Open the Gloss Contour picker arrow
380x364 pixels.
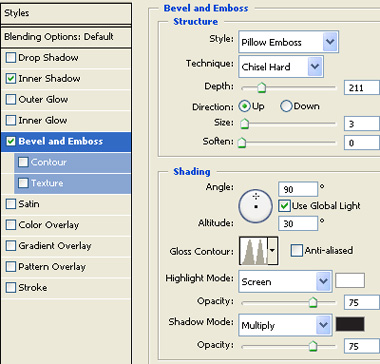point(272,250)
